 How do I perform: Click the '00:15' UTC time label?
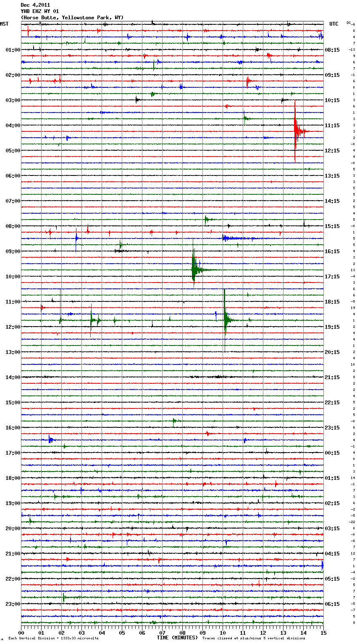click(332, 453)
